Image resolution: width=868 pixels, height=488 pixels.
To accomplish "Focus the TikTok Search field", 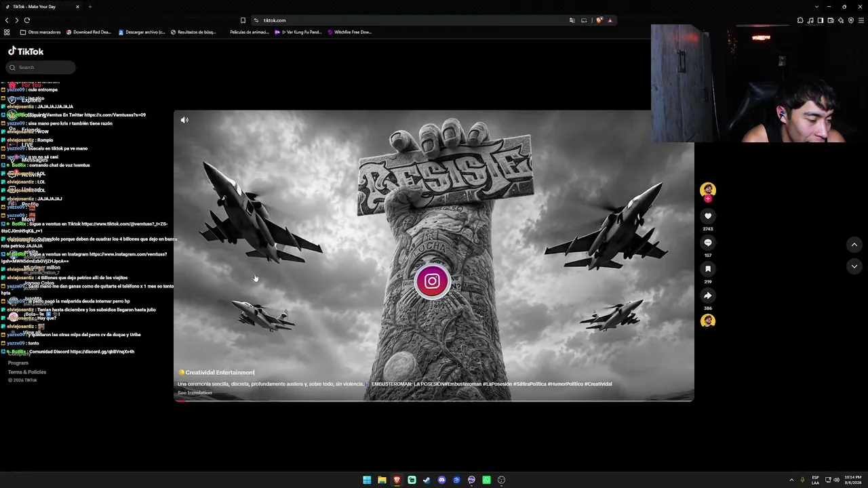I will pyautogui.click(x=41, y=67).
